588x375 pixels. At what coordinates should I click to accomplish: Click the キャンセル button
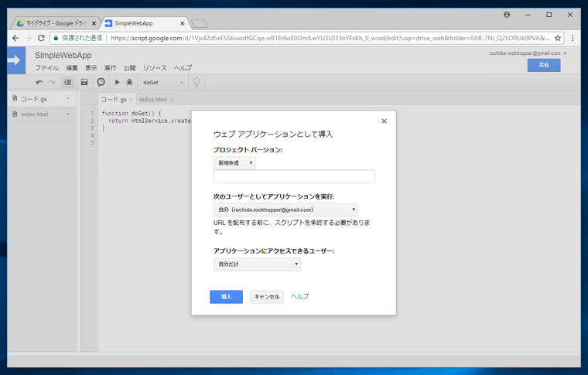[x=267, y=297]
